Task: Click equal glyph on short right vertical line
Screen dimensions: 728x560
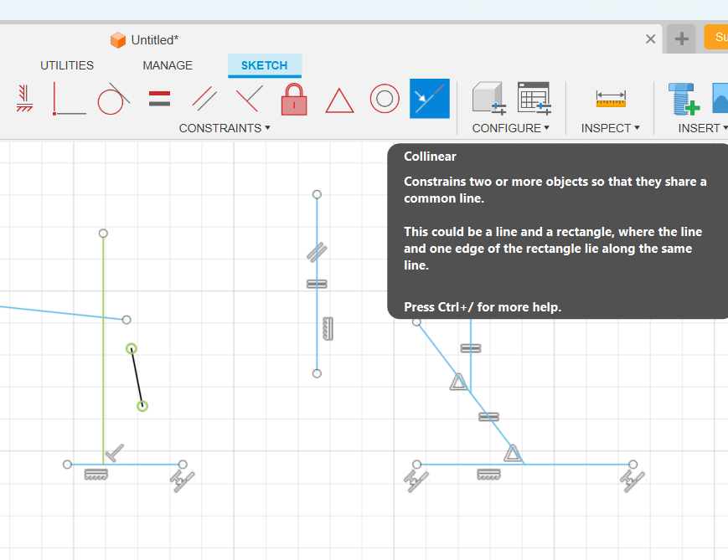Action: (471, 348)
